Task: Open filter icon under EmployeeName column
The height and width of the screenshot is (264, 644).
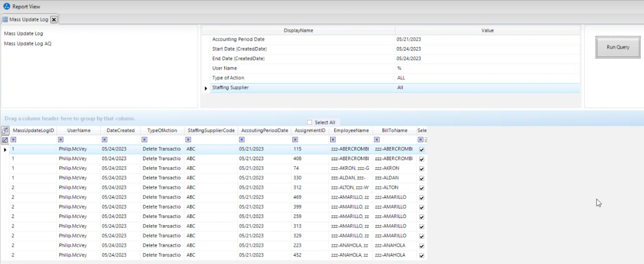Action: point(333,139)
